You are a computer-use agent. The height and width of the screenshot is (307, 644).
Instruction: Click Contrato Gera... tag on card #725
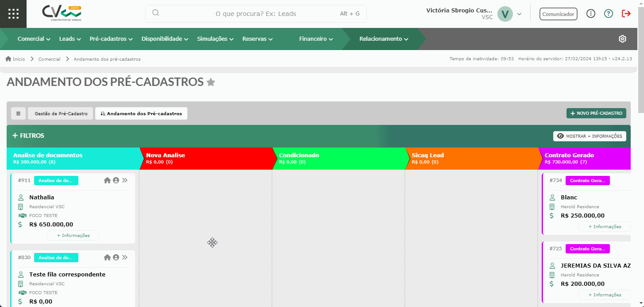pos(588,249)
